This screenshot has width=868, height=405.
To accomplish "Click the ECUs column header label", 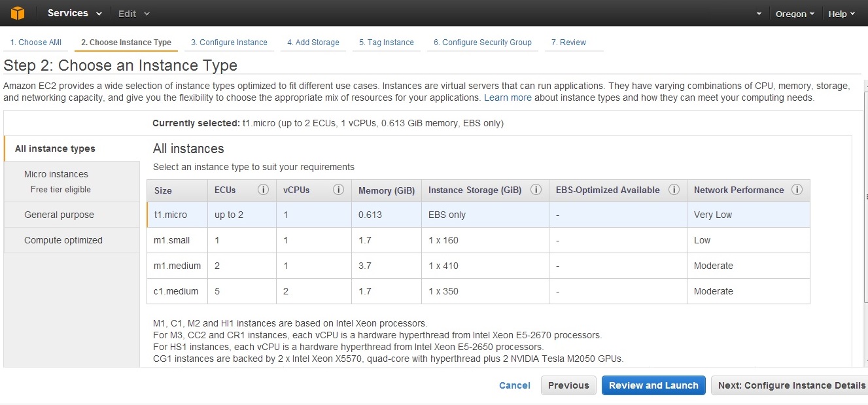I will click(x=225, y=190).
